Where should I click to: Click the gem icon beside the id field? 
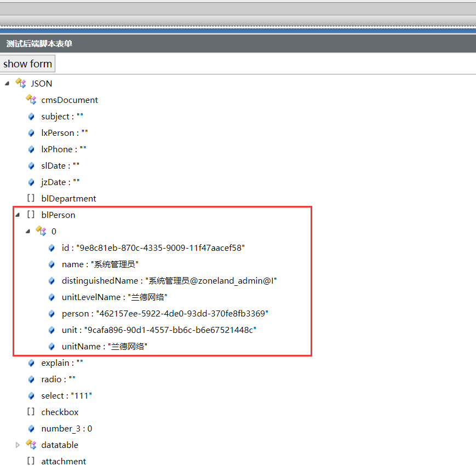[x=51, y=248]
